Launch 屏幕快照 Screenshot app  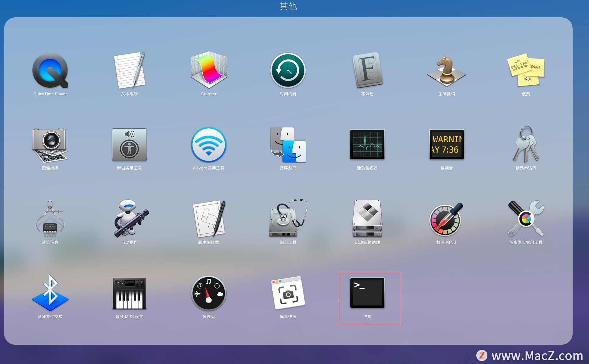(288, 293)
